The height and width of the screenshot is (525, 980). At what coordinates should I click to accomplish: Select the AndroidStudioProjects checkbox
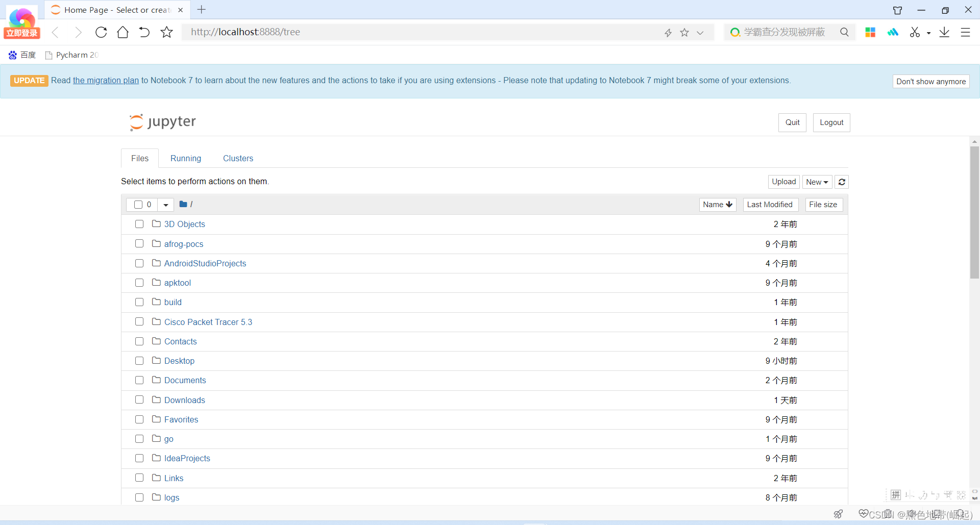click(139, 263)
